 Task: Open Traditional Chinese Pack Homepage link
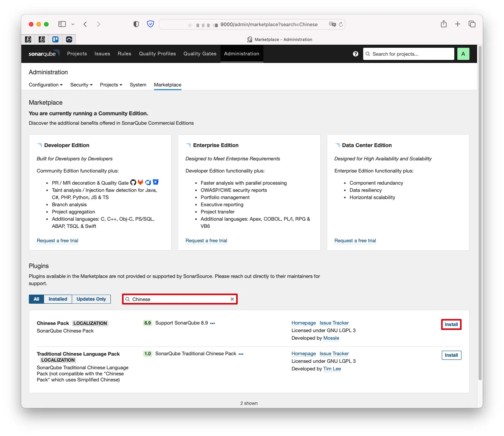pos(304,354)
